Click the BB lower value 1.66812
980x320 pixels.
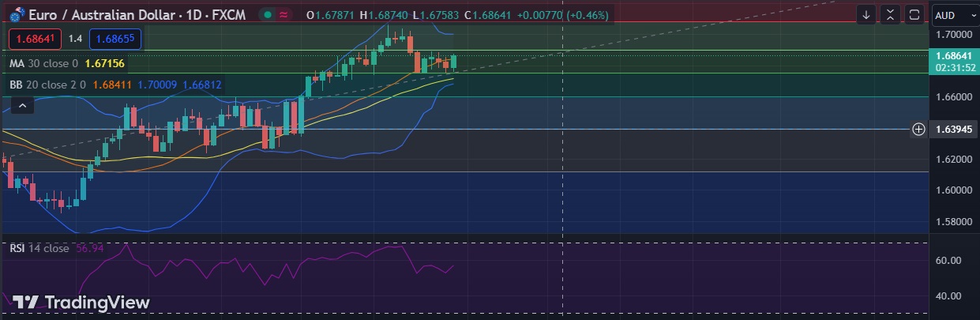point(202,84)
